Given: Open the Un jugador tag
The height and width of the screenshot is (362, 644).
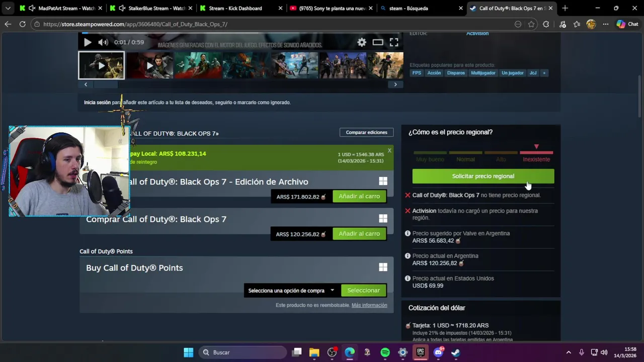Looking at the screenshot, I should click(512, 73).
